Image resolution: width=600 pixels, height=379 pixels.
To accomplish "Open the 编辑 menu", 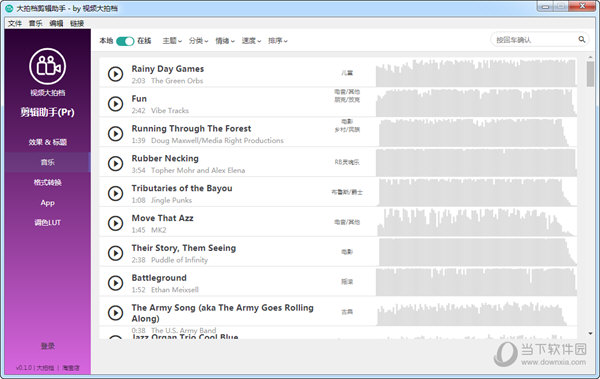I will pyautogui.click(x=56, y=23).
